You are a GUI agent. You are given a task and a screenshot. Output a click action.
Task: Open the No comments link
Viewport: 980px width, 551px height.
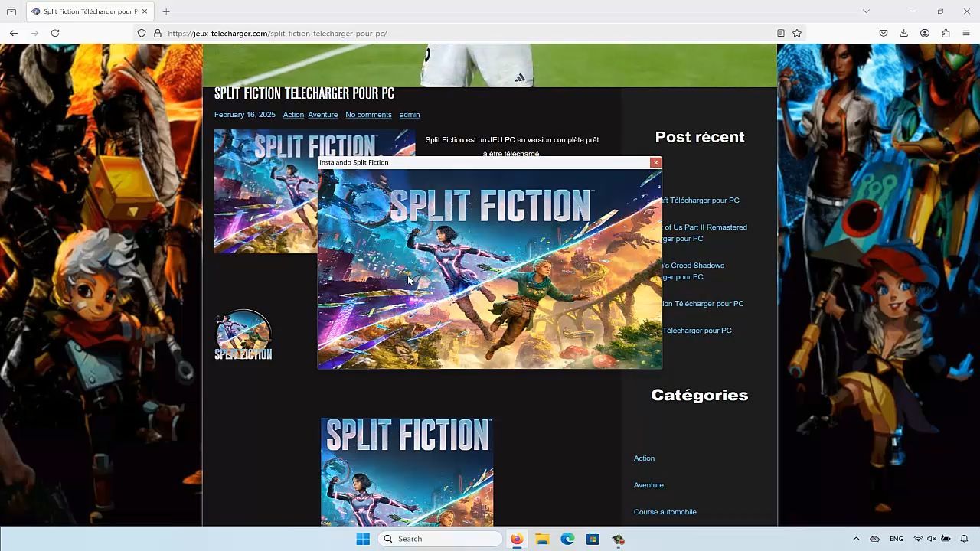[368, 115]
